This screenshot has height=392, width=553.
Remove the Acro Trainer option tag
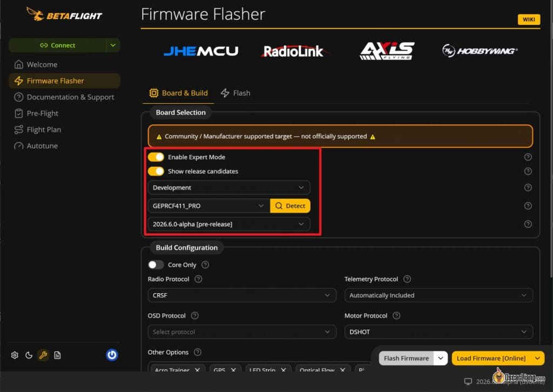point(197,370)
